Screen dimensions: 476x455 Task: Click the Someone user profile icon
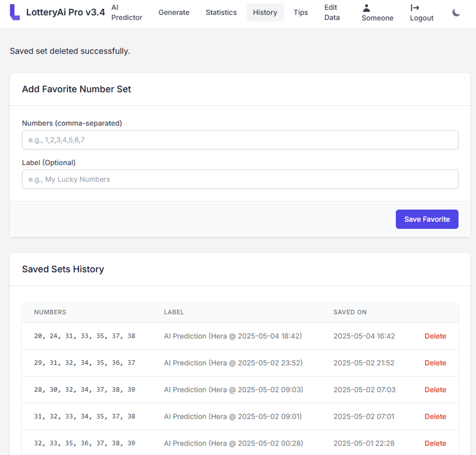(367, 8)
